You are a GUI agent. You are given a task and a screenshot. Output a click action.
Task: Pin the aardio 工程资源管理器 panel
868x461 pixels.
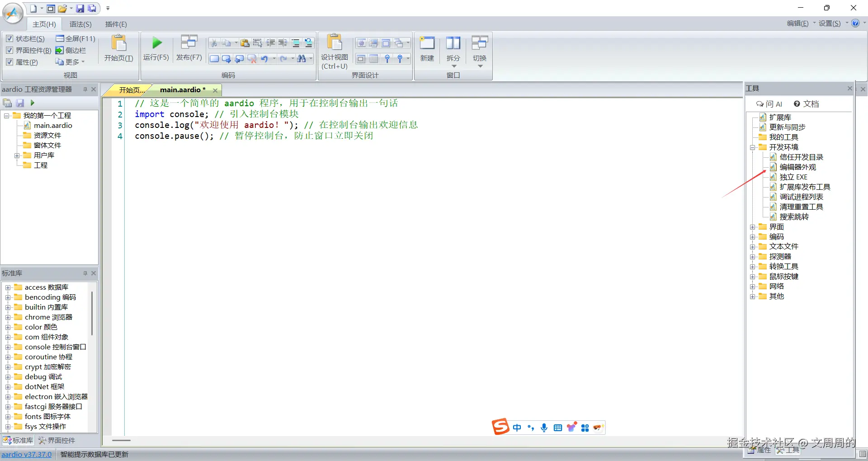tap(85, 89)
